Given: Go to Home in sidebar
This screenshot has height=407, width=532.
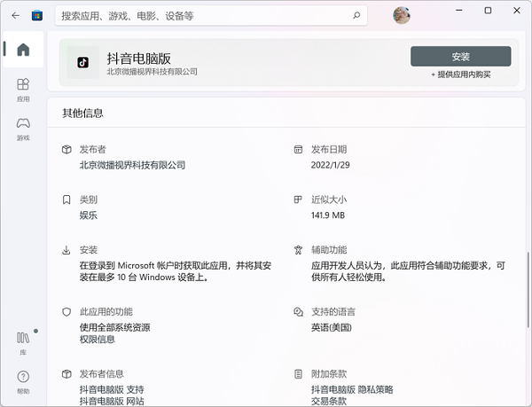Looking at the screenshot, I should (23, 49).
